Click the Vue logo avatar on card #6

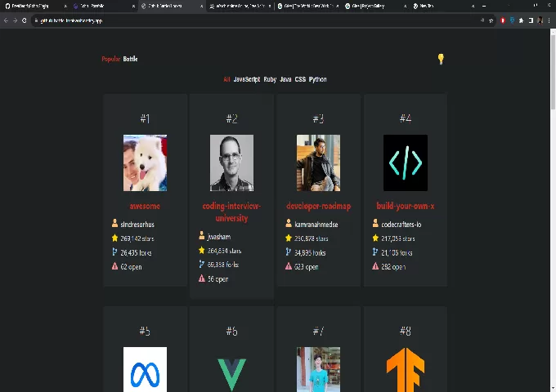[x=231, y=369]
